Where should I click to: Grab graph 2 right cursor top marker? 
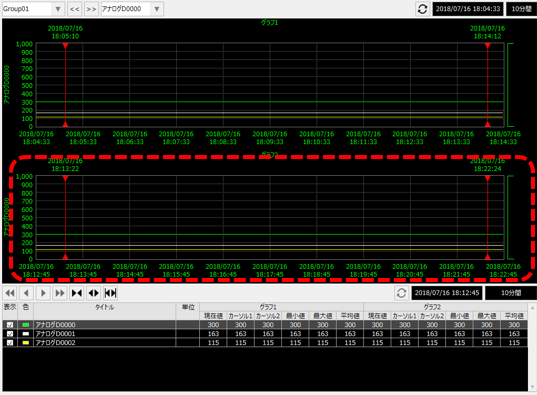pyautogui.click(x=488, y=178)
